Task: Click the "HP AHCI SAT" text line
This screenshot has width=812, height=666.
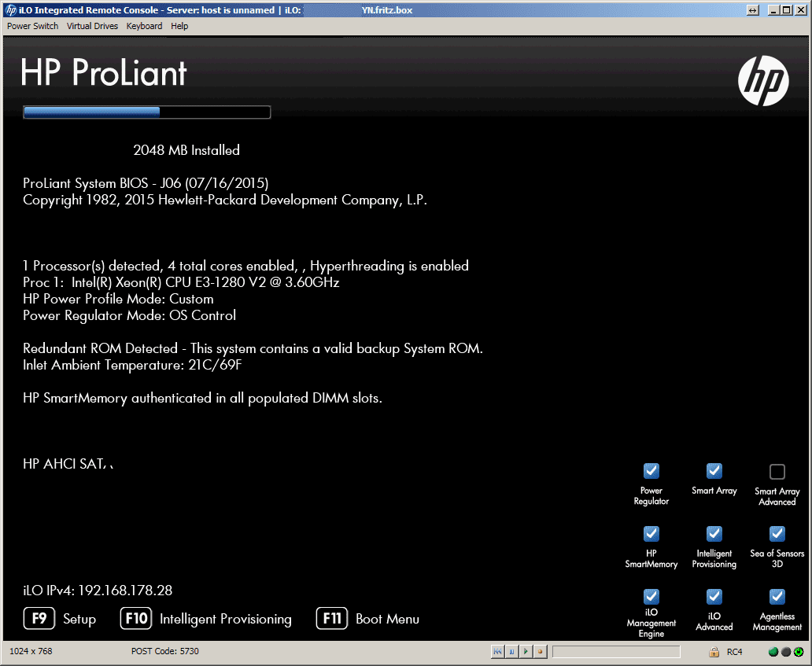Action: [x=68, y=464]
